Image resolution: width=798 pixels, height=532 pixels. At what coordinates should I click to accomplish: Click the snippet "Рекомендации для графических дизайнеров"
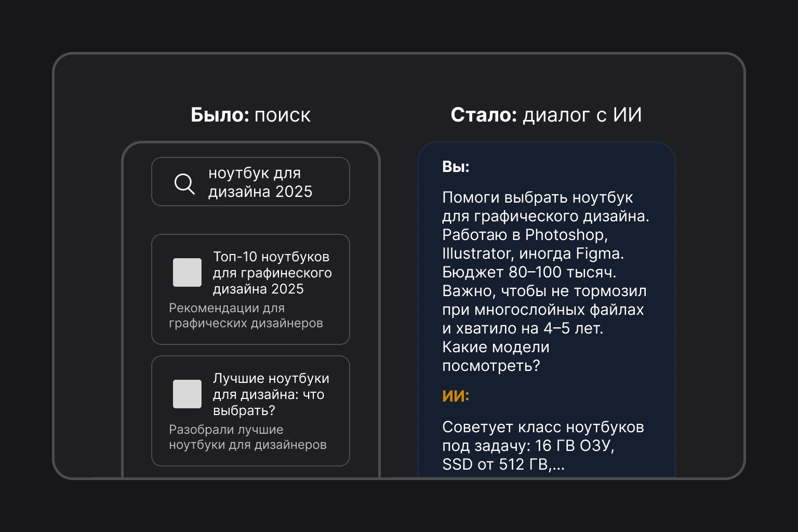(246, 316)
